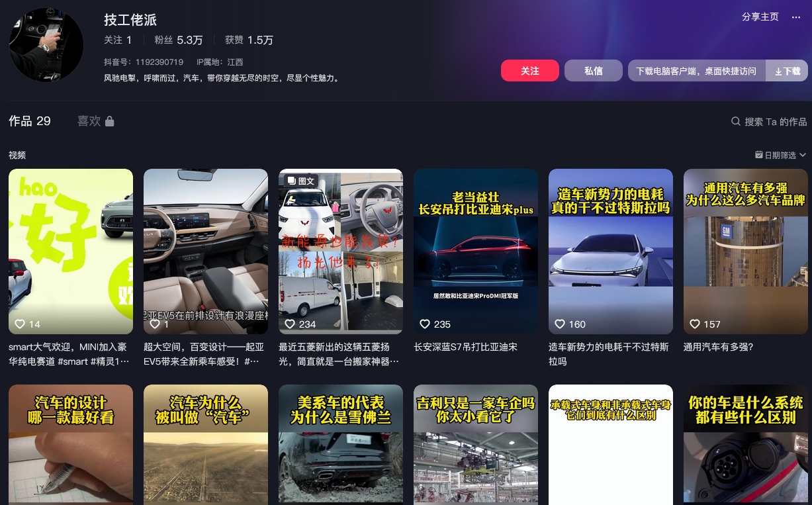Open 承载式车身和非承载式车身 video thumbnail

[x=611, y=445]
